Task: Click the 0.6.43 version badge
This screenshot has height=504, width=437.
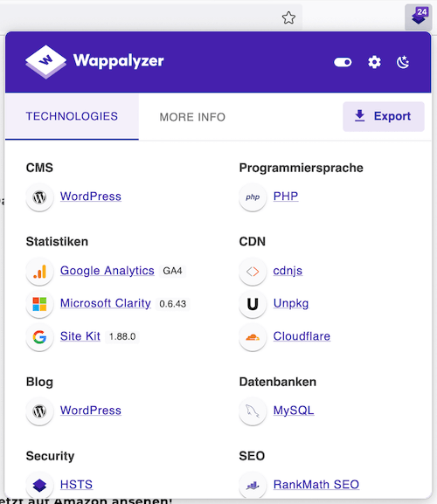Action: tap(173, 304)
